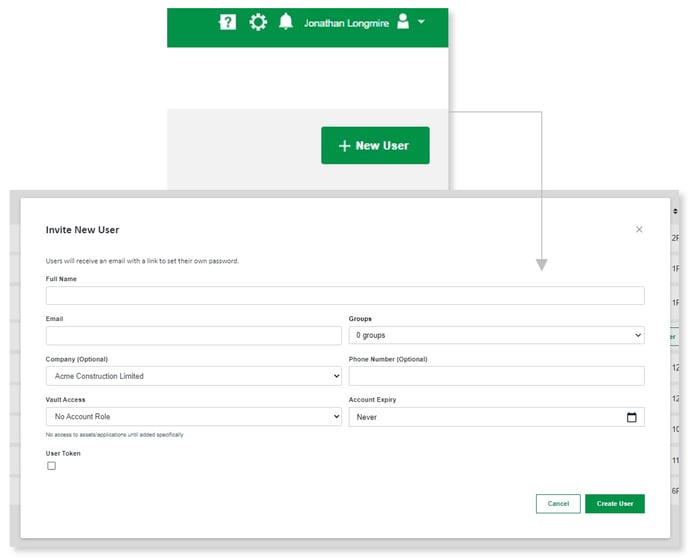The width and height of the screenshot is (688, 558).
Task: Click the Phone Number input field
Action: [x=496, y=376]
